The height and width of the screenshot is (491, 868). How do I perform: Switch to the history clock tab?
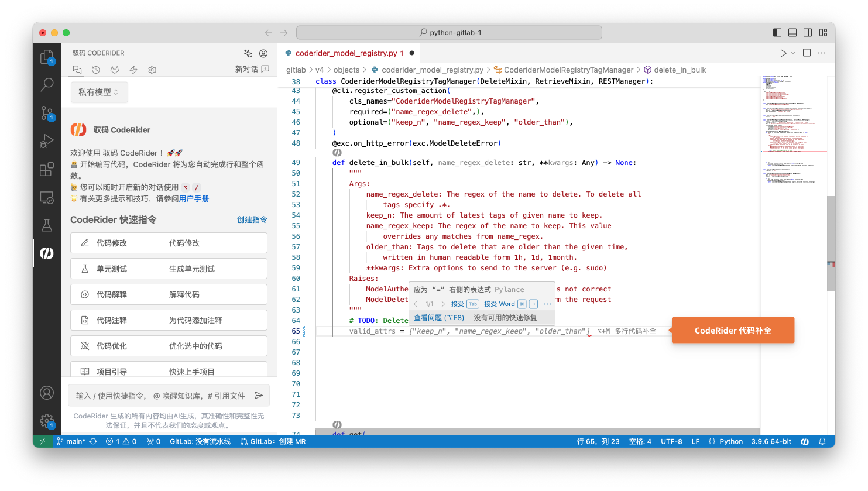pos(96,70)
